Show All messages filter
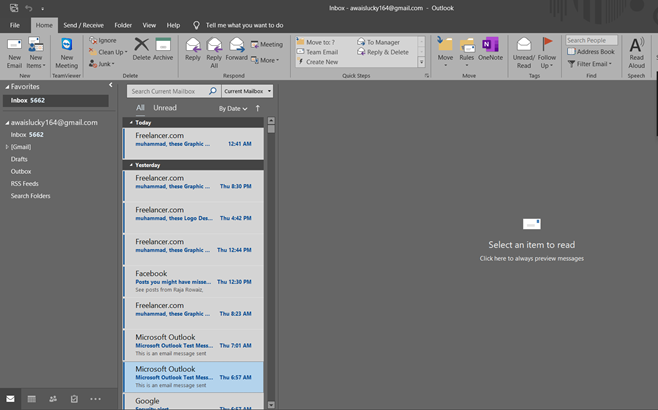Screen dimensions: 658x410 140,108
